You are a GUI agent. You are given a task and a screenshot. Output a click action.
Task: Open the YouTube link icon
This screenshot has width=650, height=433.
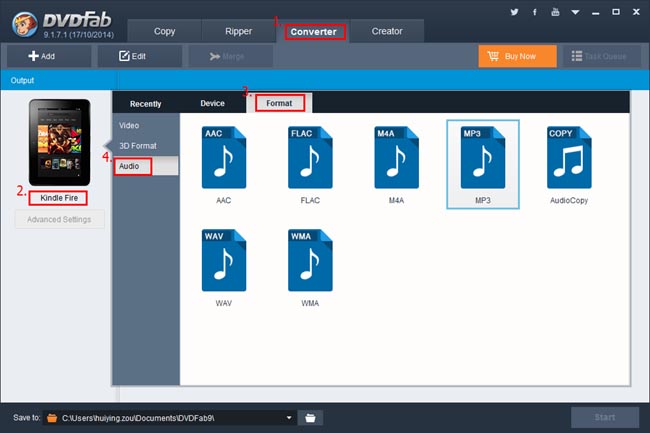(x=555, y=12)
